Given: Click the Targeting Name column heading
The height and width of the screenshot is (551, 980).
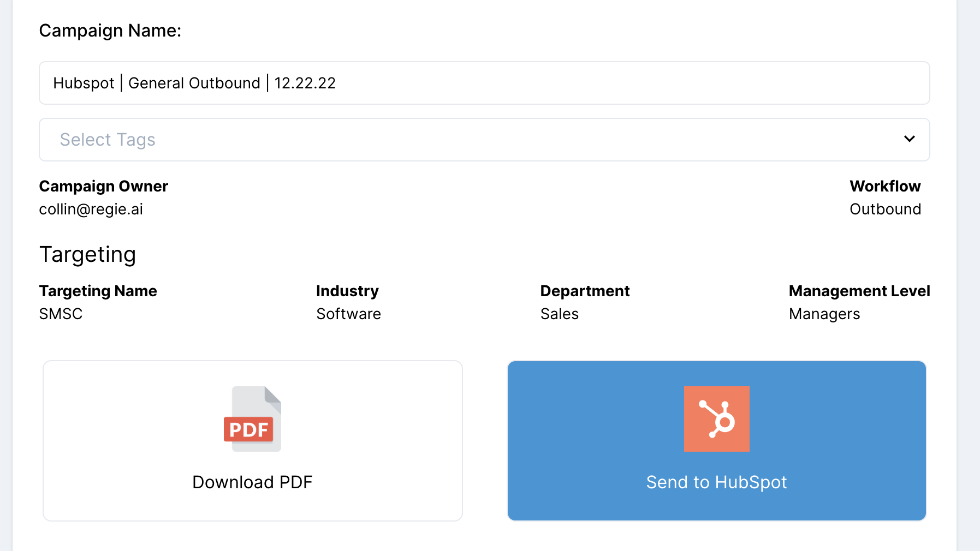Looking at the screenshot, I should [98, 291].
